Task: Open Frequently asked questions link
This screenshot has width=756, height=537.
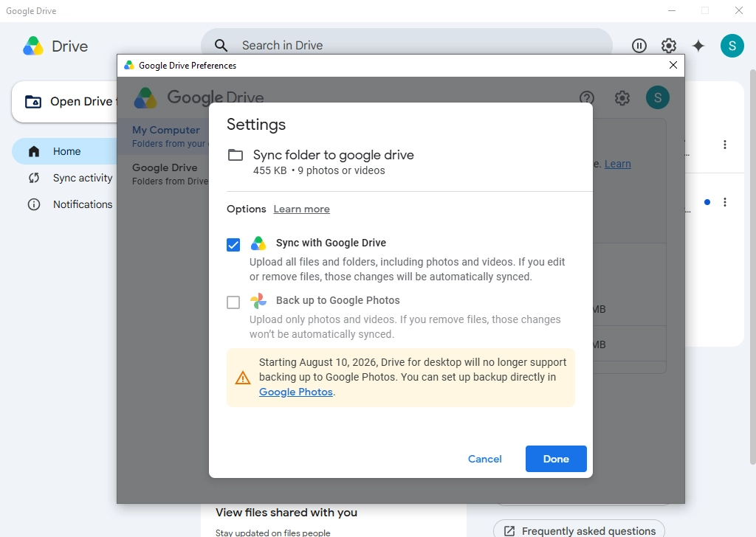Action: click(x=579, y=530)
